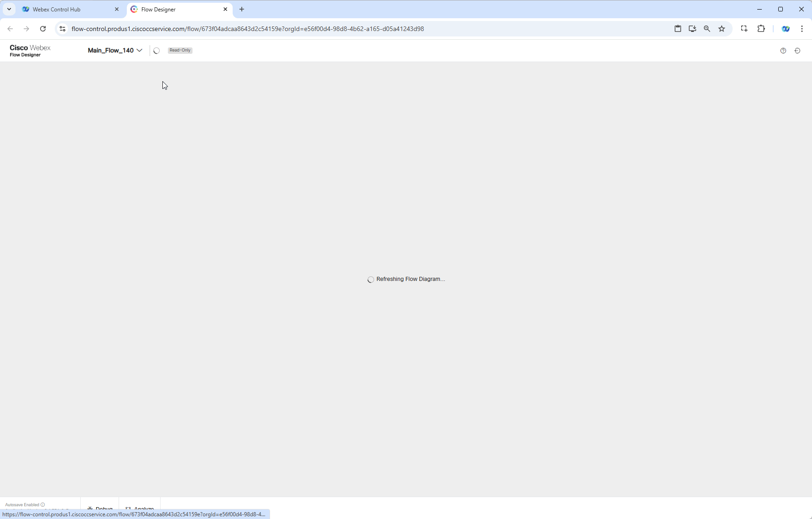The width and height of the screenshot is (812, 519).
Task: Open a new browser tab
Action: tap(242, 9)
